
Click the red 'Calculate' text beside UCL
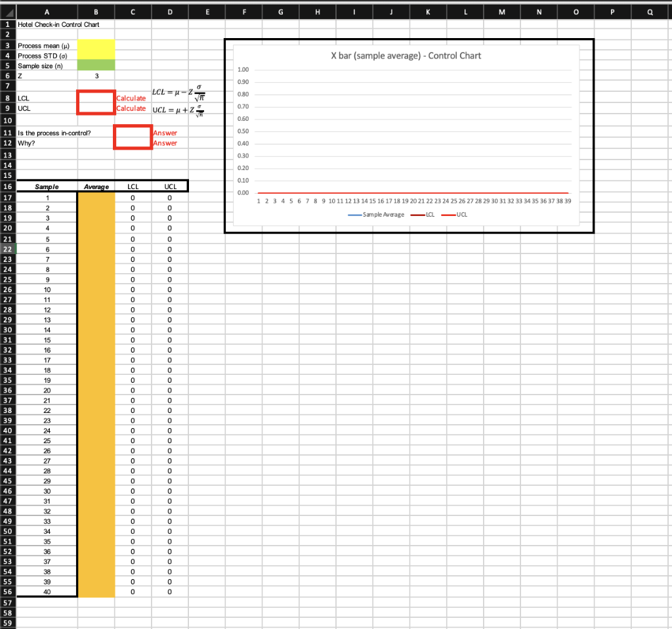point(131,108)
